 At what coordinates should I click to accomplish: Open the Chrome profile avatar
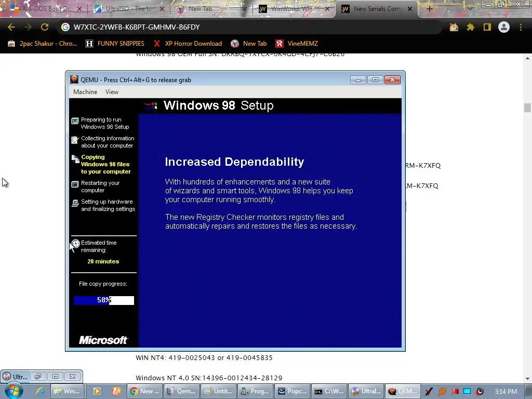pyautogui.click(x=504, y=27)
